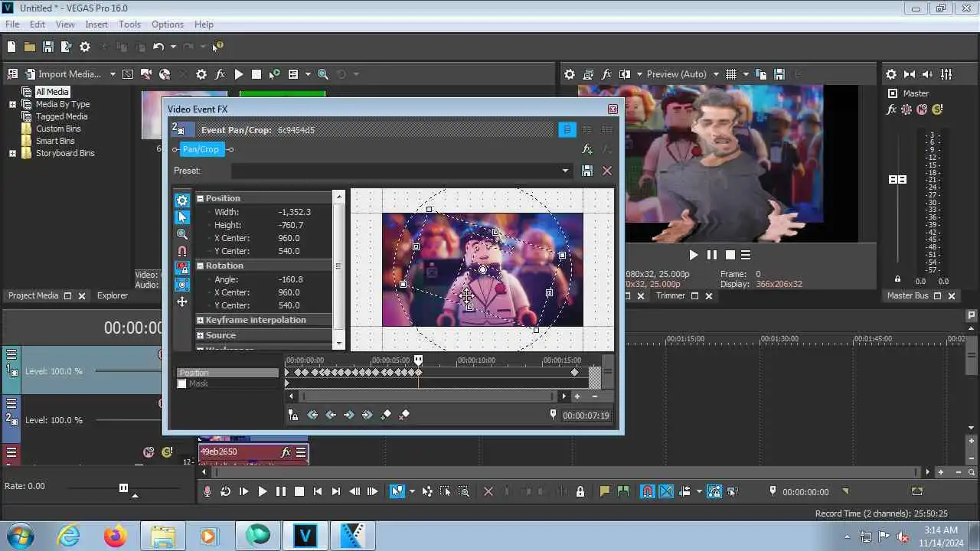
Task: Collapse the Rotation property group
Action: (x=201, y=266)
